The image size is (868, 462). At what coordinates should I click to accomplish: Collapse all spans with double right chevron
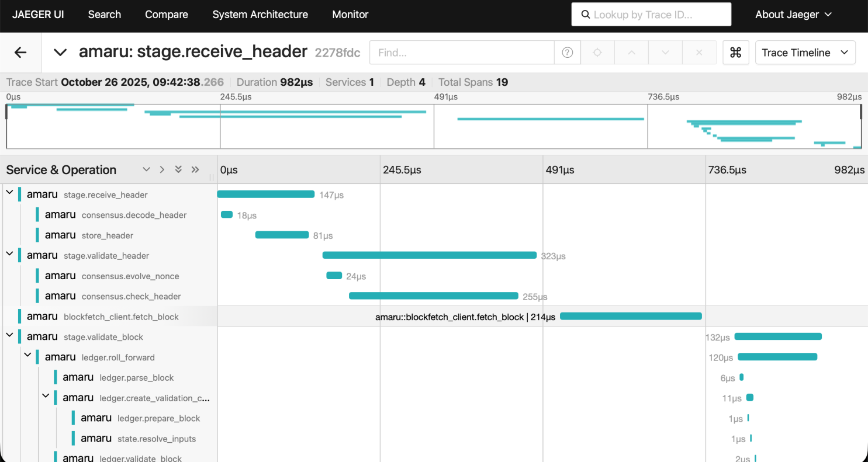pyautogui.click(x=195, y=170)
